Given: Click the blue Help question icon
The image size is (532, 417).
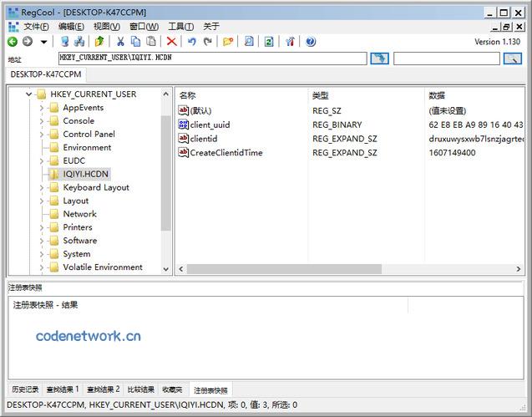Looking at the screenshot, I should pyautogui.click(x=311, y=42).
